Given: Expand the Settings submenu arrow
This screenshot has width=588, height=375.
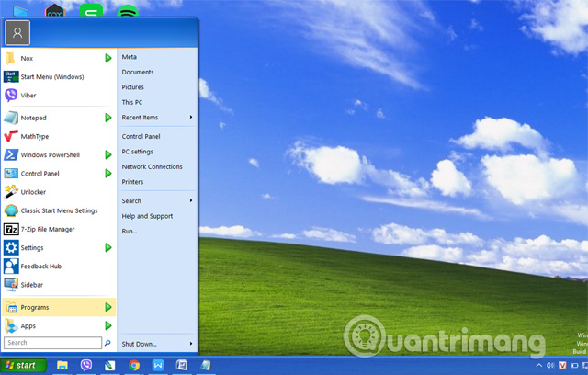Looking at the screenshot, I should (x=108, y=247).
